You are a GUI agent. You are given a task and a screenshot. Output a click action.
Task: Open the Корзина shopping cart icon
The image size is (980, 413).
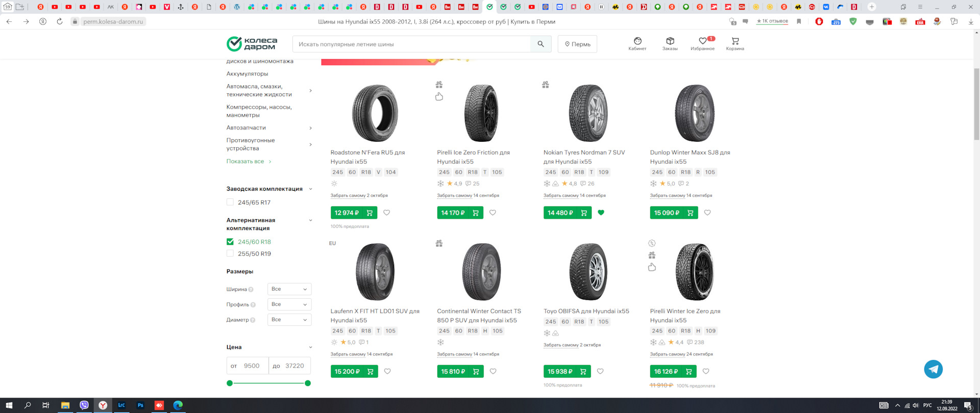[735, 43]
